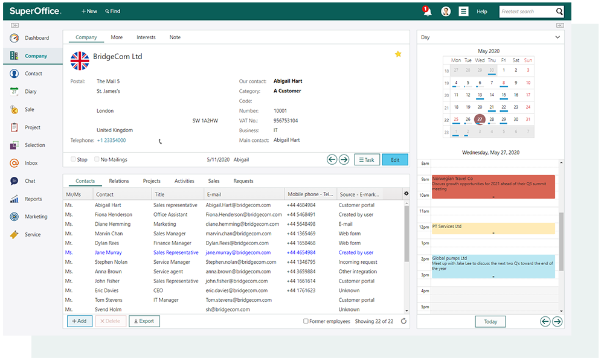Open the Marketing target icon
The height and width of the screenshot is (364, 604).
tap(14, 217)
